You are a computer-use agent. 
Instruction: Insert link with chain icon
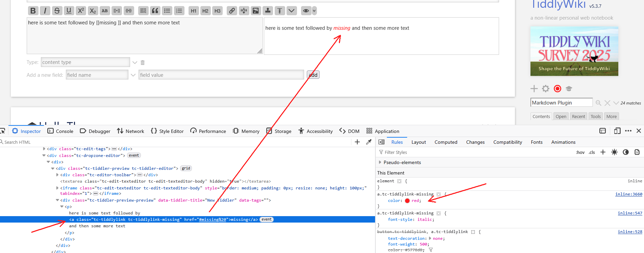click(x=232, y=11)
